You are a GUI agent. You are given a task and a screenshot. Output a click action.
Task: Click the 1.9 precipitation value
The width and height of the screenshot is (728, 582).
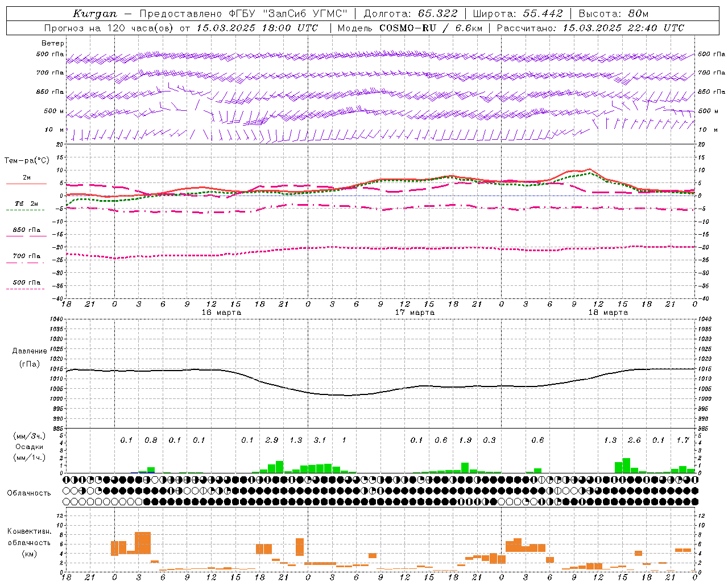coord(465,440)
